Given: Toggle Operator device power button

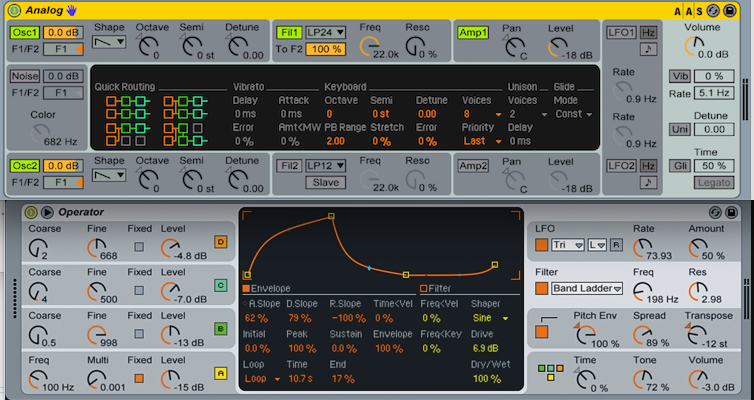Looking at the screenshot, I should click(x=31, y=212).
